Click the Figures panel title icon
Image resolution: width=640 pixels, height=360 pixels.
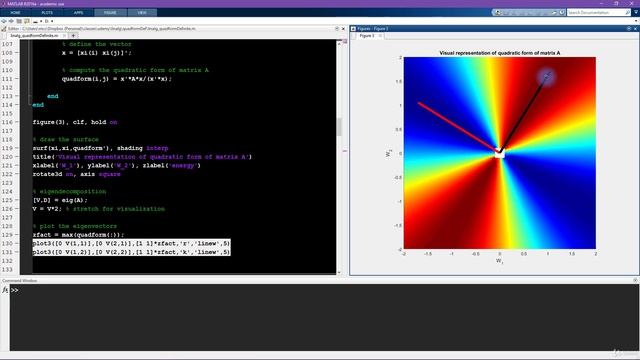tap(353, 29)
